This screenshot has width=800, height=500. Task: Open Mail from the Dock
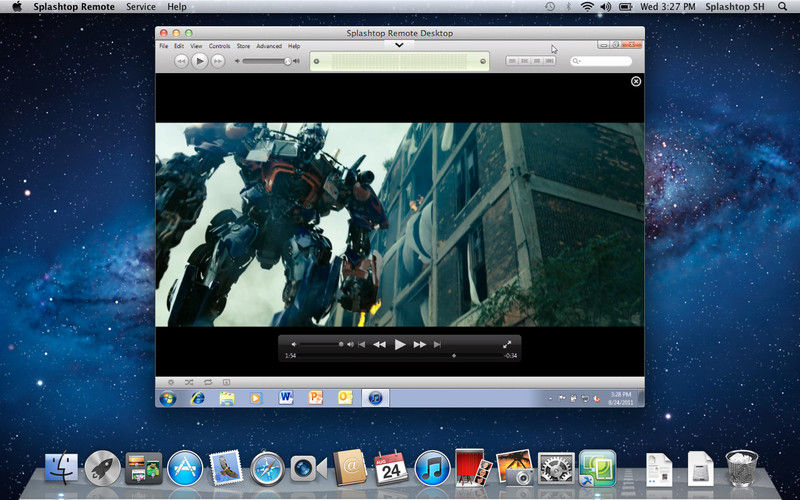226,467
